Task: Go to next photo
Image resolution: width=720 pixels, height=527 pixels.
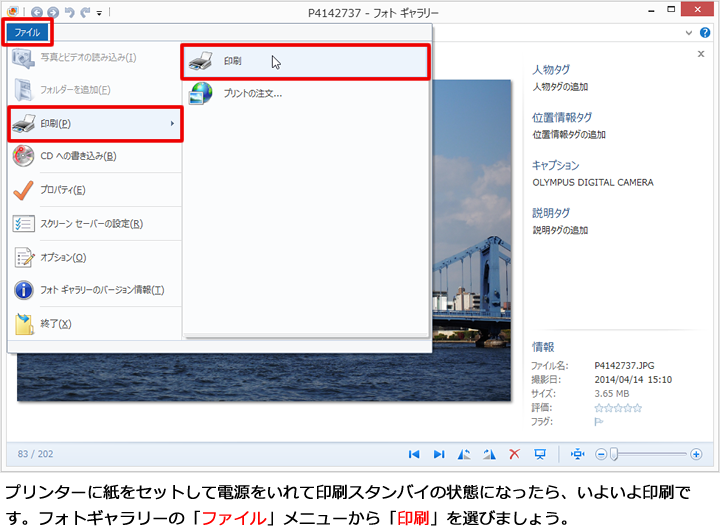Action: pyautogui.click(x=439, y=454)
